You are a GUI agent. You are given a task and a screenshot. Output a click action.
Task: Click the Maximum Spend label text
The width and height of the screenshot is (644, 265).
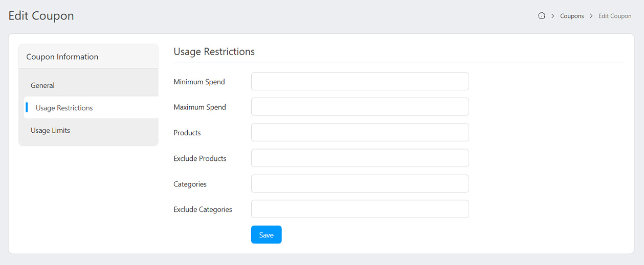click(x=199, y=107)
